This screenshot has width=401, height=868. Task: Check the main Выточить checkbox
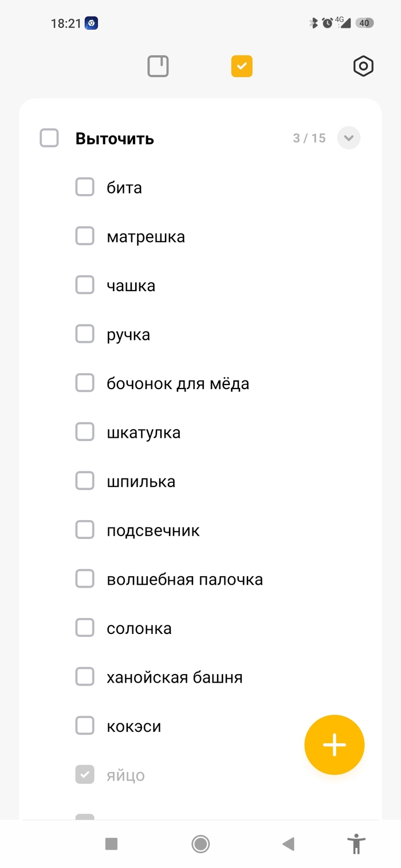49,138
